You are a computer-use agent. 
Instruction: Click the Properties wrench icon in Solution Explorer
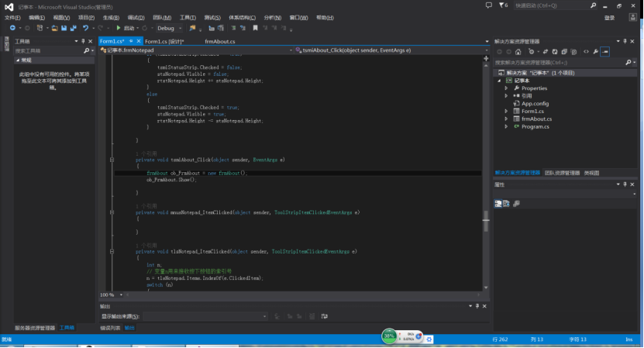pos(595,52)
